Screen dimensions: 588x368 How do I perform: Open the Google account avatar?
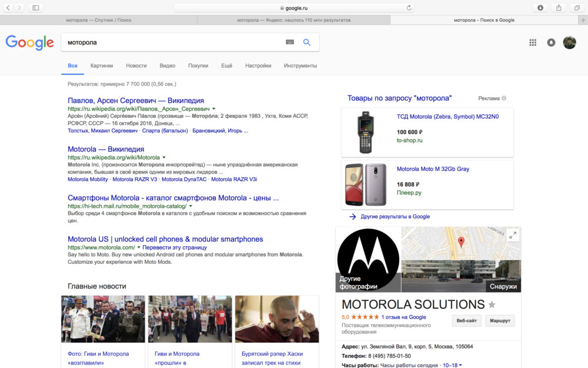point(569,42)
